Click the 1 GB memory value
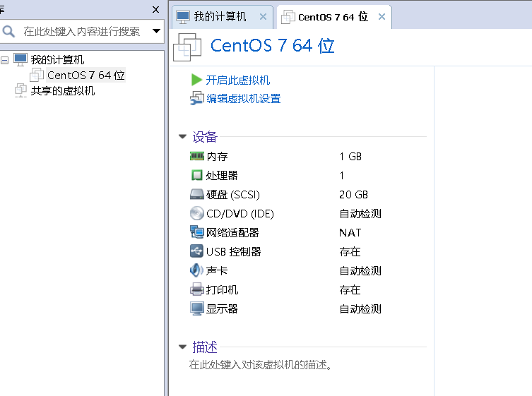This screenshot has height=396, width=532. pos(350,156)
